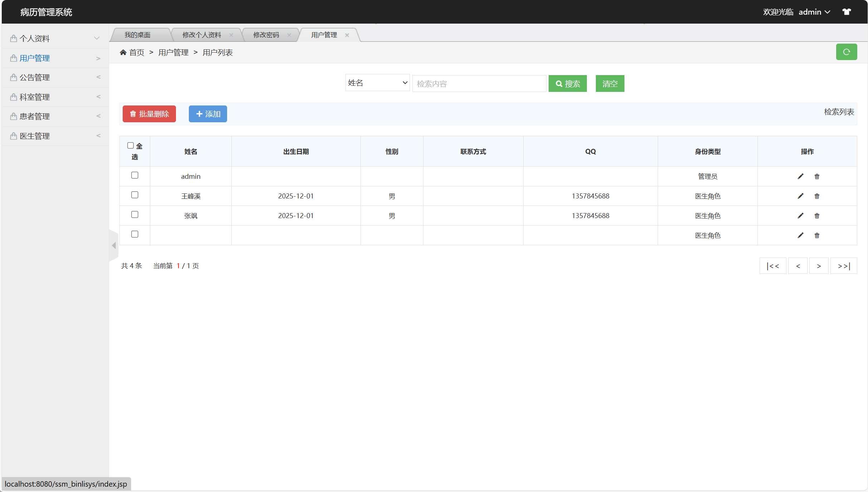This screenshot has width=868, height=492.
Task: Click the home icon in breadcrumb
Action: tap(123, 53)
